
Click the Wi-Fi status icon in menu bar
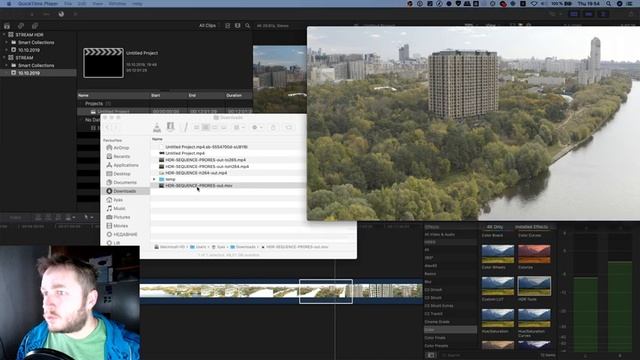(x=534, y=4)
